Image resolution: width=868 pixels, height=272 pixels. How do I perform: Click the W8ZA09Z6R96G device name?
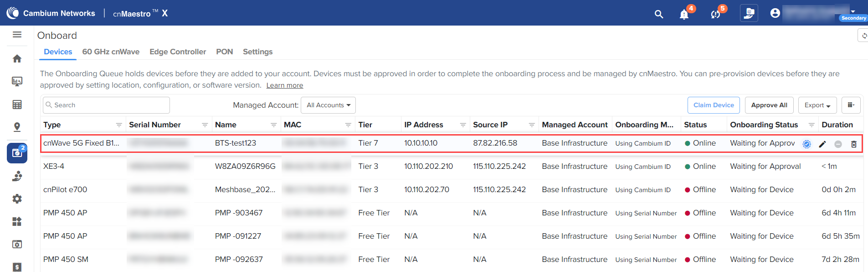[x=245, y=167]
